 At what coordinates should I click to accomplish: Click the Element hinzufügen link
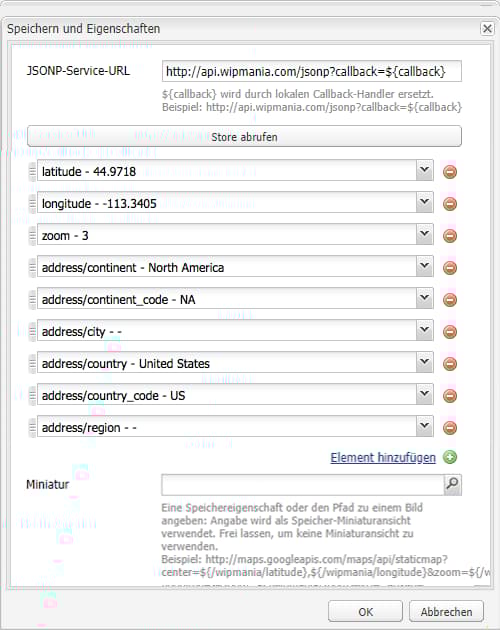(383, 458)
